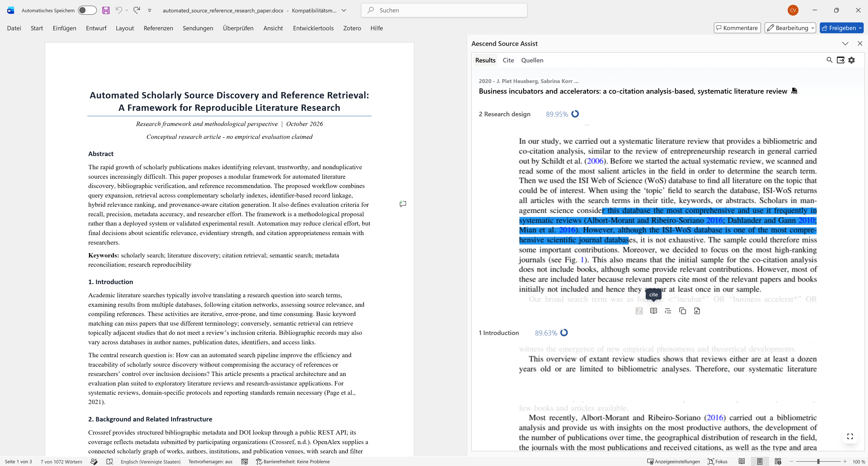The width and height of the screenshot is (868, 466).
Task: Click the Zotero Z icon under the excerpt
Action: point(639,311)
